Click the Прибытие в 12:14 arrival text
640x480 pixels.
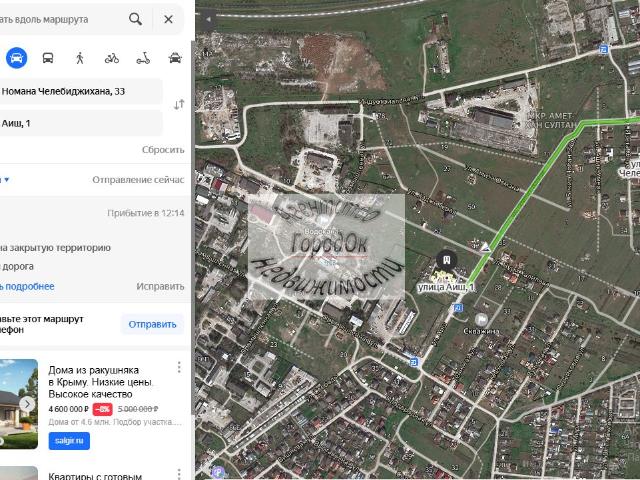(146, 213)
